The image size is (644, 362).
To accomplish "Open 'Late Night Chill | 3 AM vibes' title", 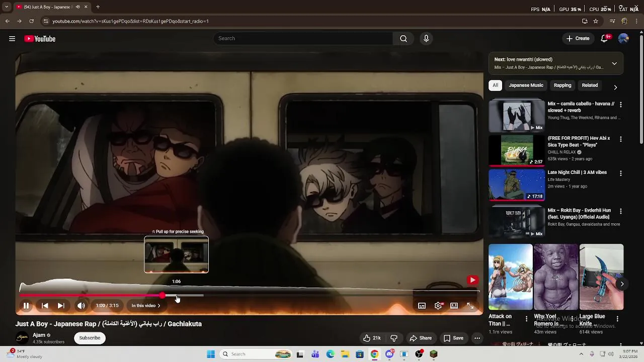I will pyautogui.click(x=577, y=172).
